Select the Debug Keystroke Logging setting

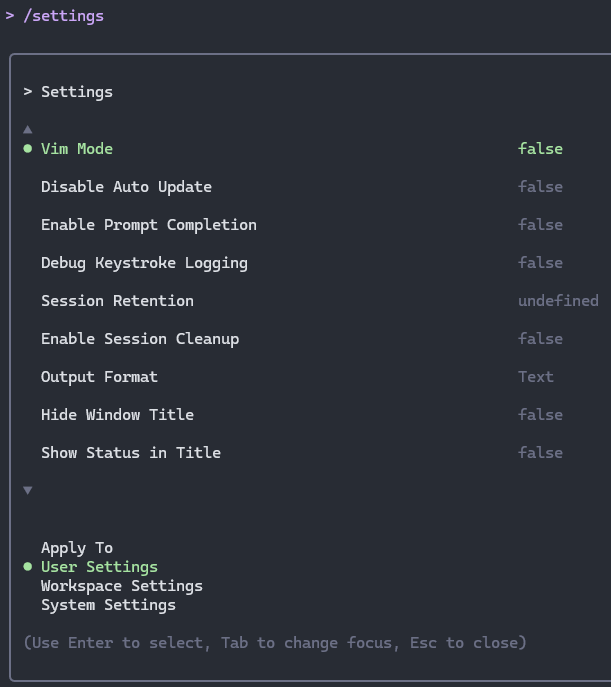(144, 263)
